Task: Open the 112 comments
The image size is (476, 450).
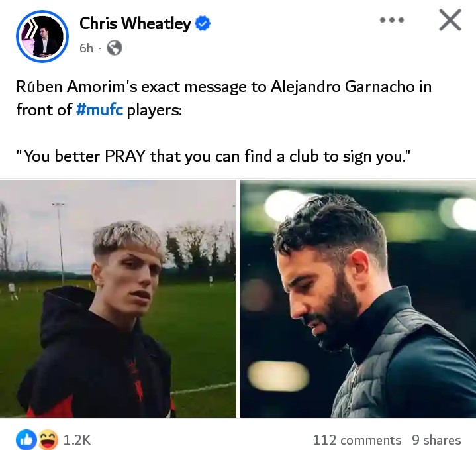Action: (x=357, y=440)
